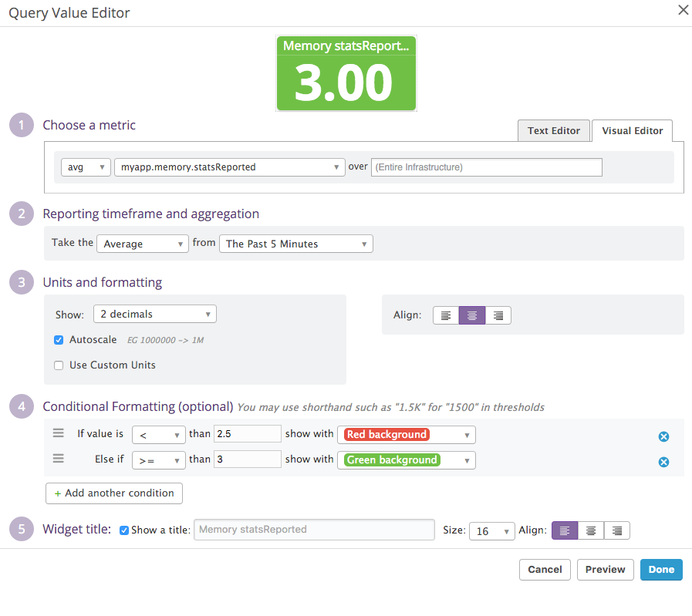Open the Red background color dropdown
The width and height of the screenshot is (692, 616).
point(407,435)
